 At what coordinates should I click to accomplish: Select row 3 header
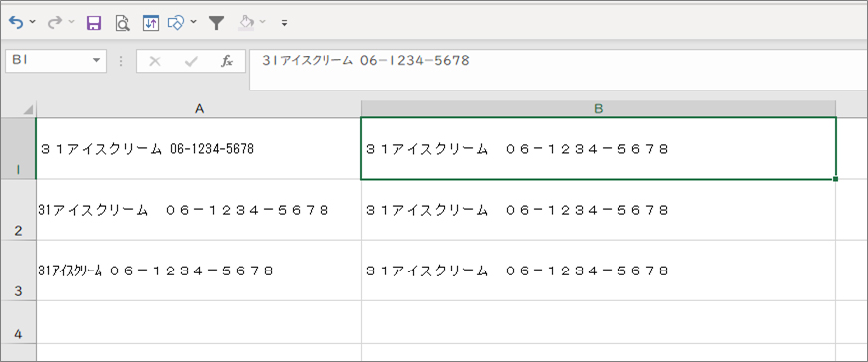[18, 271]
